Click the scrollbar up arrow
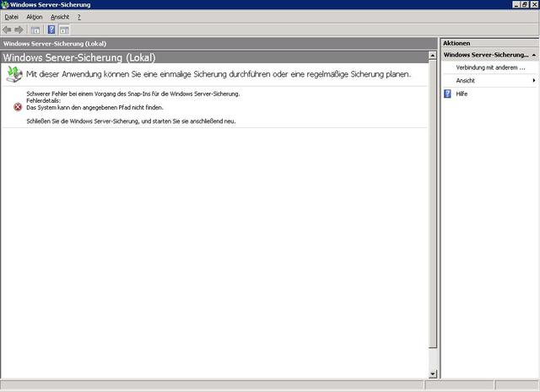 (433, 56)
